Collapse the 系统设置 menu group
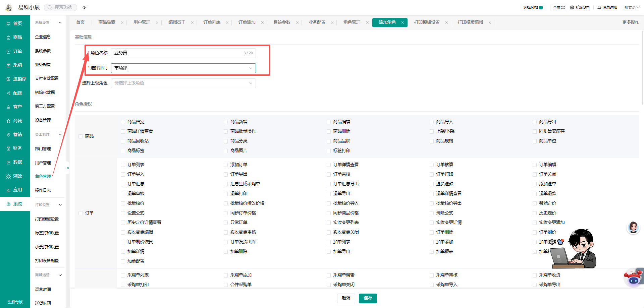This screenshot has width=644, height=308. point(60,23)
